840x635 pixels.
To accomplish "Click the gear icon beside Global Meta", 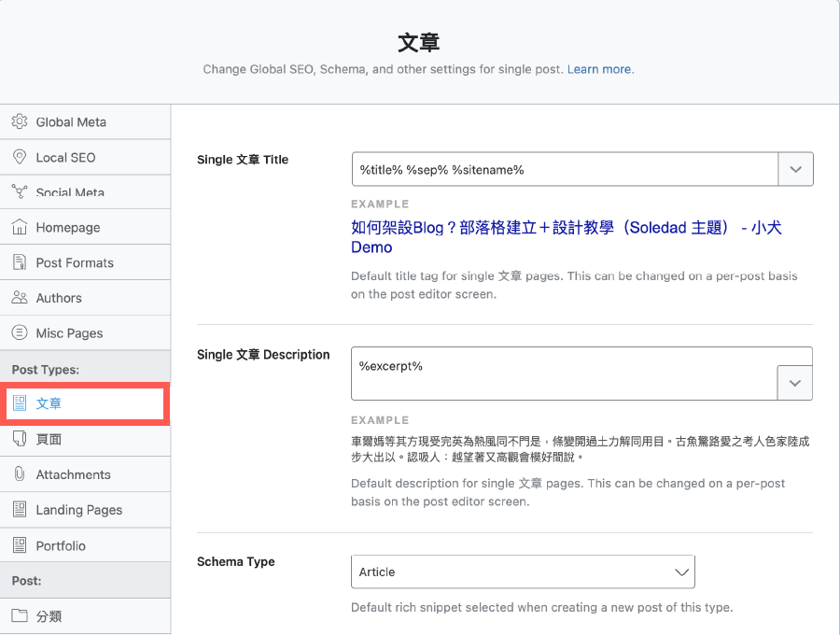I will [21, 121].
